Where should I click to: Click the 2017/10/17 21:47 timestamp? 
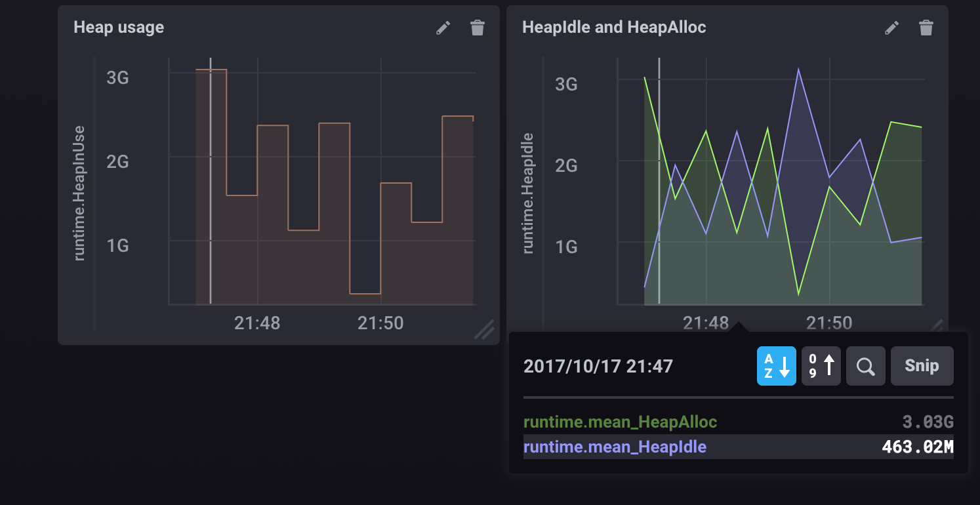599,366
